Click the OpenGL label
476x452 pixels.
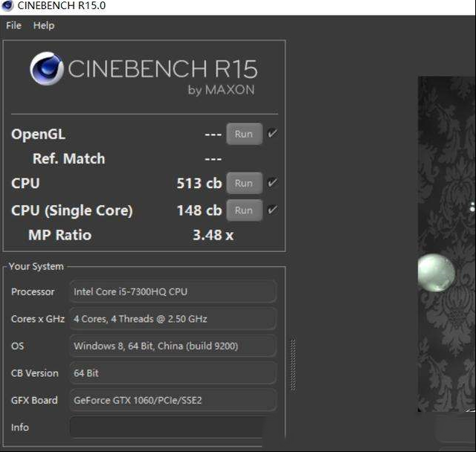(x=38, y=134)
